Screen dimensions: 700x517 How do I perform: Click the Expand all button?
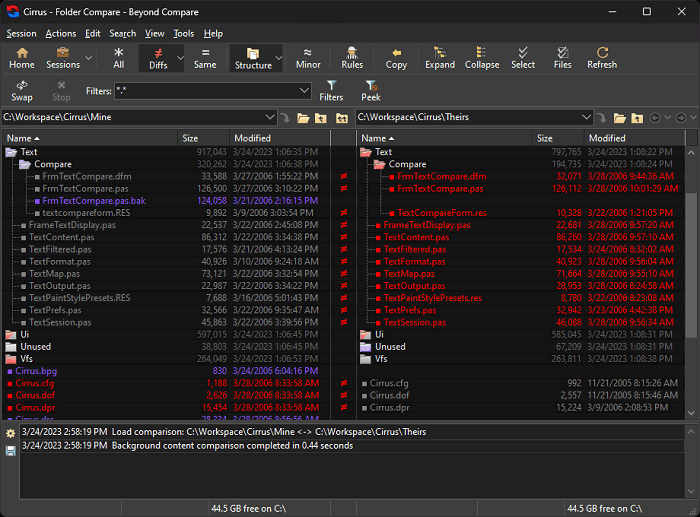(440, 58)
